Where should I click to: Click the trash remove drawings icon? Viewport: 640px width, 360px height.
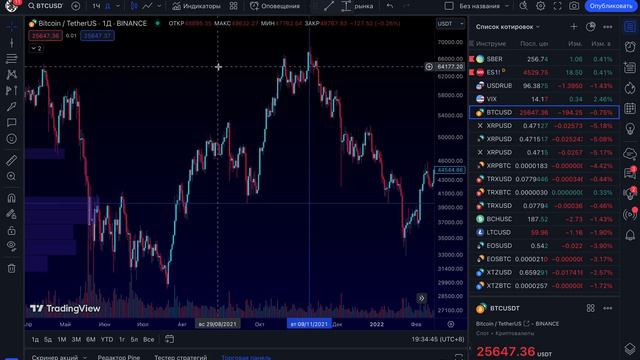point(11,269)
